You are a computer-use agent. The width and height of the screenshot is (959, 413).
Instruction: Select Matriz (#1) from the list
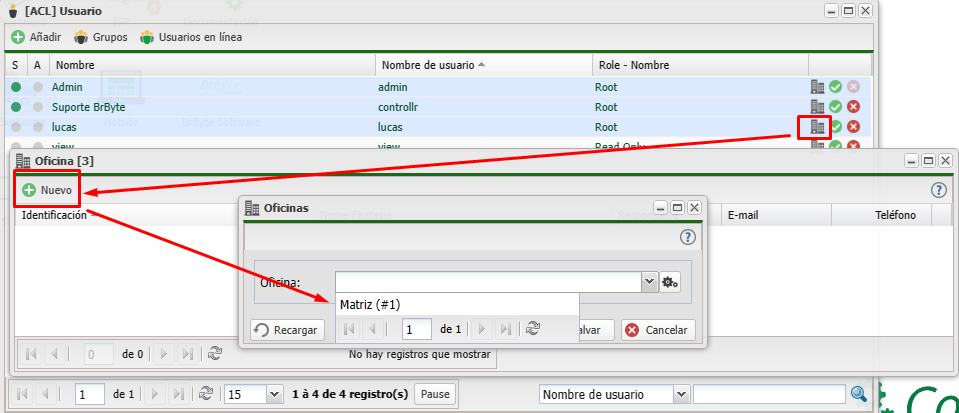click(x=370, y=305)
